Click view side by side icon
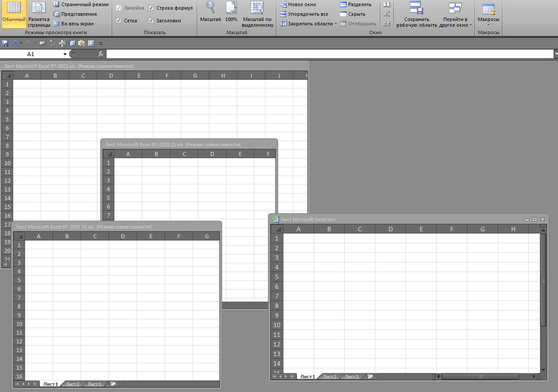This screenshot has width=558, height=392. click(x=386, y=4)
